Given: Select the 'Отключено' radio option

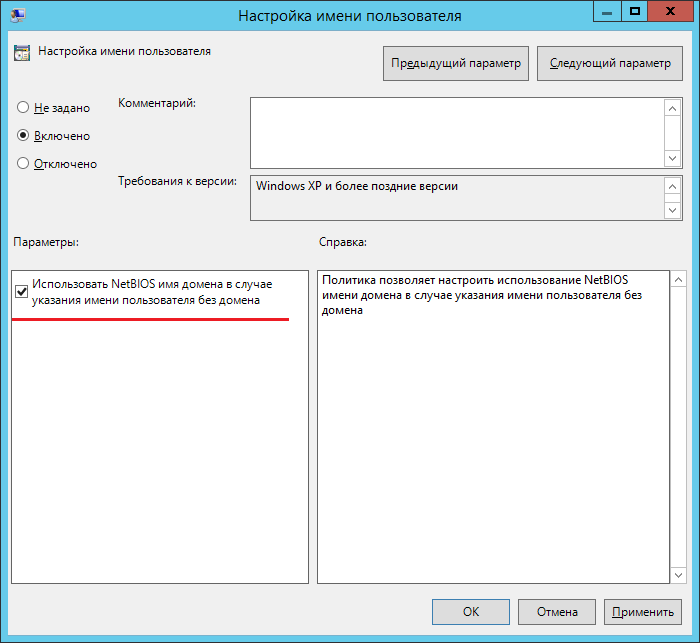Looking at the screenshot, I should click(23, 163).
